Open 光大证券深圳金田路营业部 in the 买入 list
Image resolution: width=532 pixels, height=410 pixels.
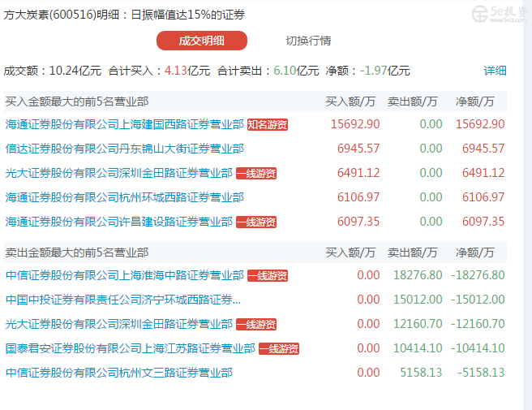[x=118, y=173]
